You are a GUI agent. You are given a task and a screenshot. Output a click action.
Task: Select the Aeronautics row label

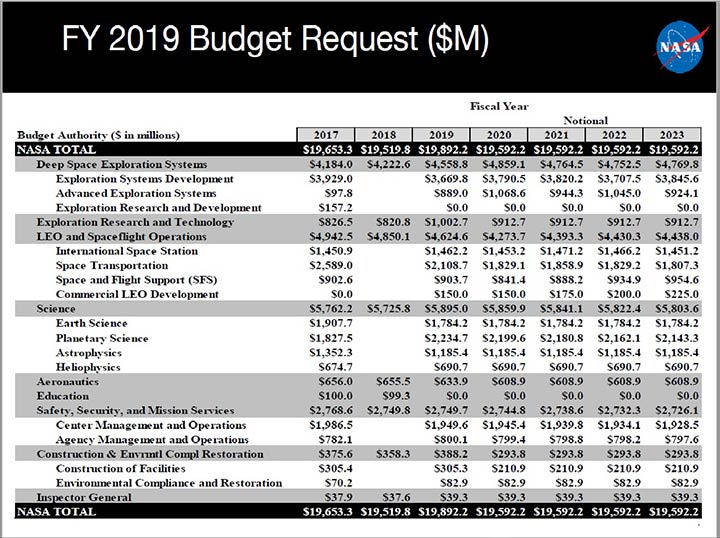[68, 381]
